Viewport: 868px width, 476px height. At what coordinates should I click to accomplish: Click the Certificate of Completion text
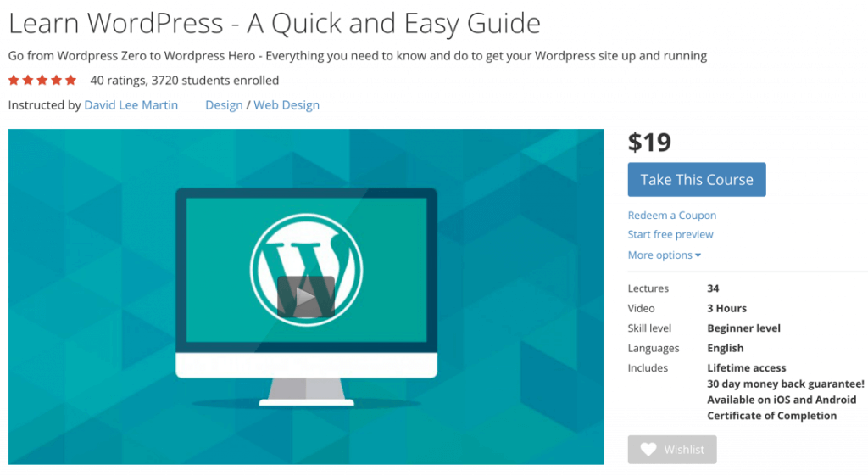tap(771, 416)
